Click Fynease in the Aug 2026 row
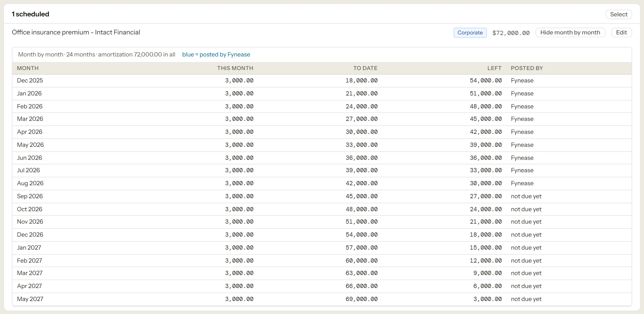The width and height of the screenshot is (644, 314). (x=522, y=183)
